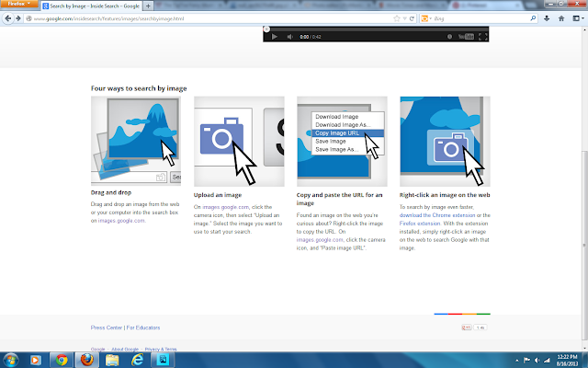The image size is (588, 368).
Task: Click the 'Upload an image' heading text
Action: pos(218,195)
